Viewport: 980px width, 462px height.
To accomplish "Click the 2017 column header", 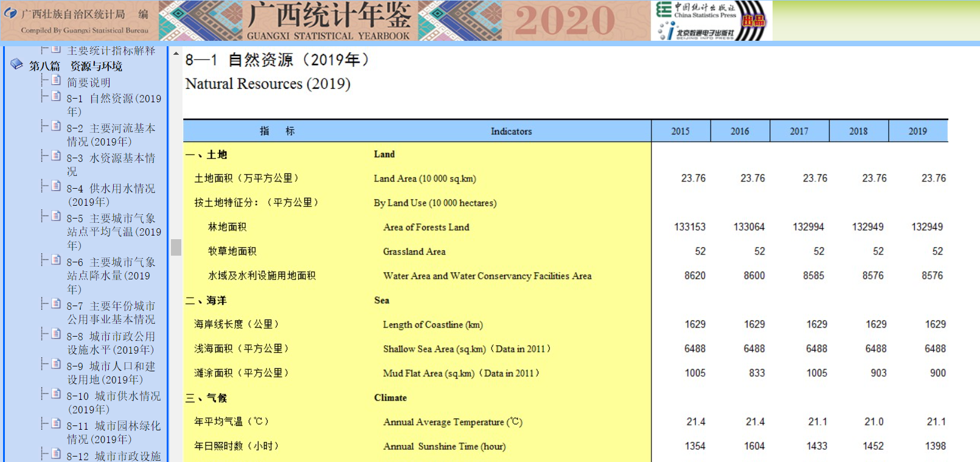I will pos(799,131).
